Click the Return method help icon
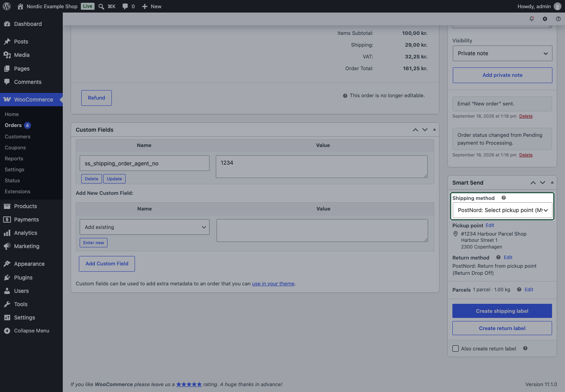The height and width of the screenshot is (392, 565). point(498,258)
